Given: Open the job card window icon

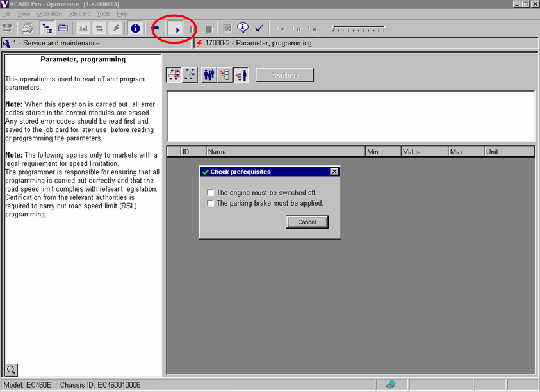Looking at the screenshot, I should click(63, 28).
